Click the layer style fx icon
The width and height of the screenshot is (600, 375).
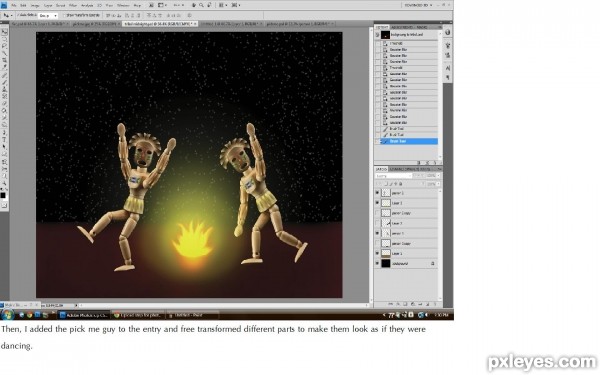coord(398,304)
